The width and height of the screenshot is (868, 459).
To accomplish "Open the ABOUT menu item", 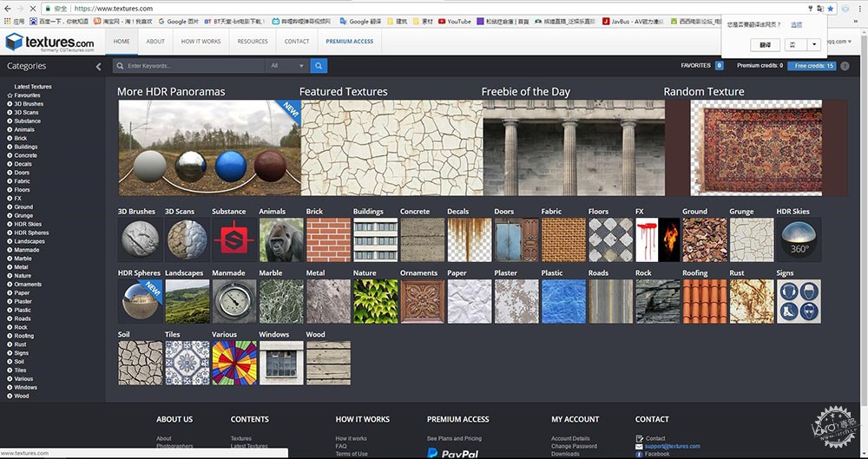I will pos(155,42).
